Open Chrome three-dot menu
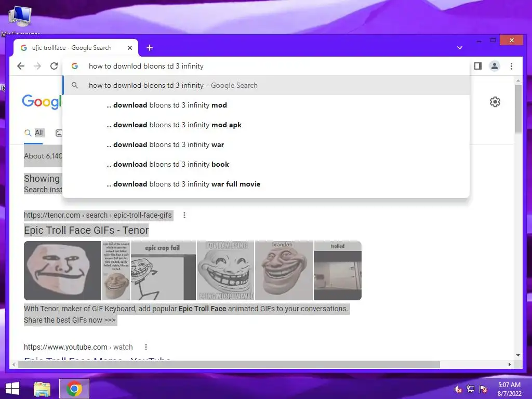 (x=511, y=66)
